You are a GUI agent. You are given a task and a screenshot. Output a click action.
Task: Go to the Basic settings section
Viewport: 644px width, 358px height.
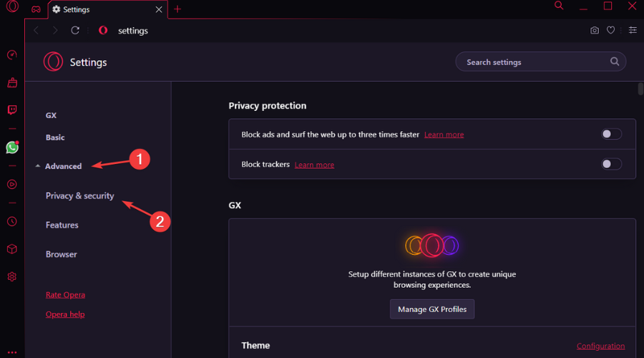pyautogui.click(x=55, y=137)
